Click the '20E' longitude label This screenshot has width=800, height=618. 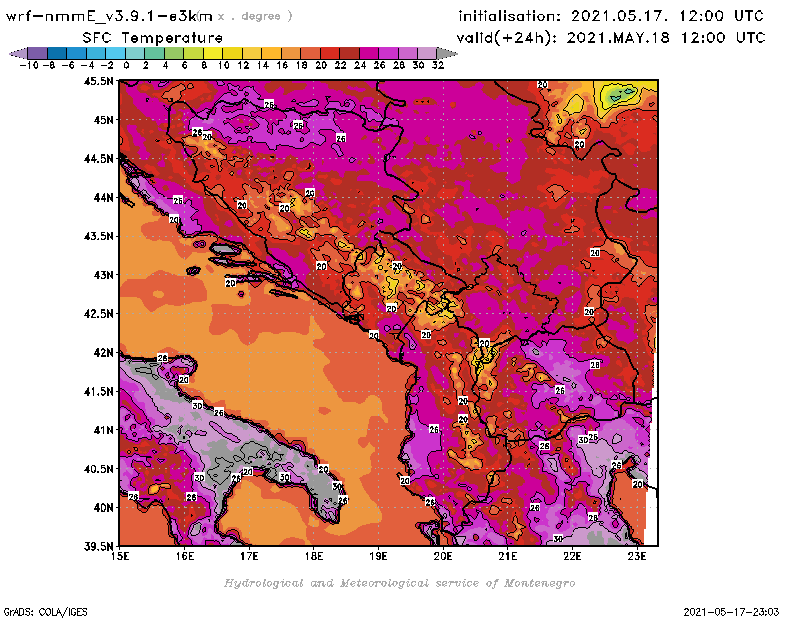tap(443, 556)
